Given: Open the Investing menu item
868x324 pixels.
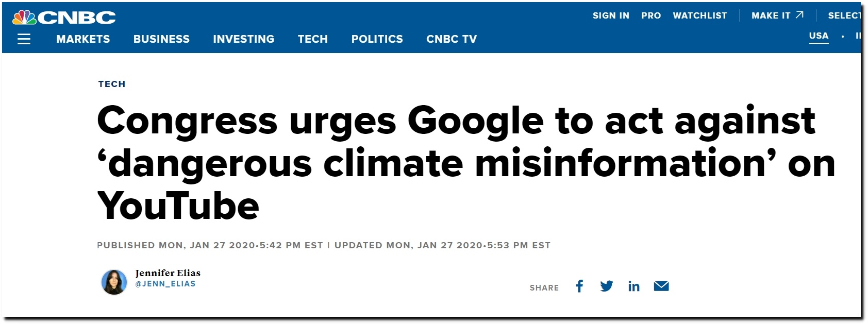Looking at the screenshot, I should tap(244, 39).
